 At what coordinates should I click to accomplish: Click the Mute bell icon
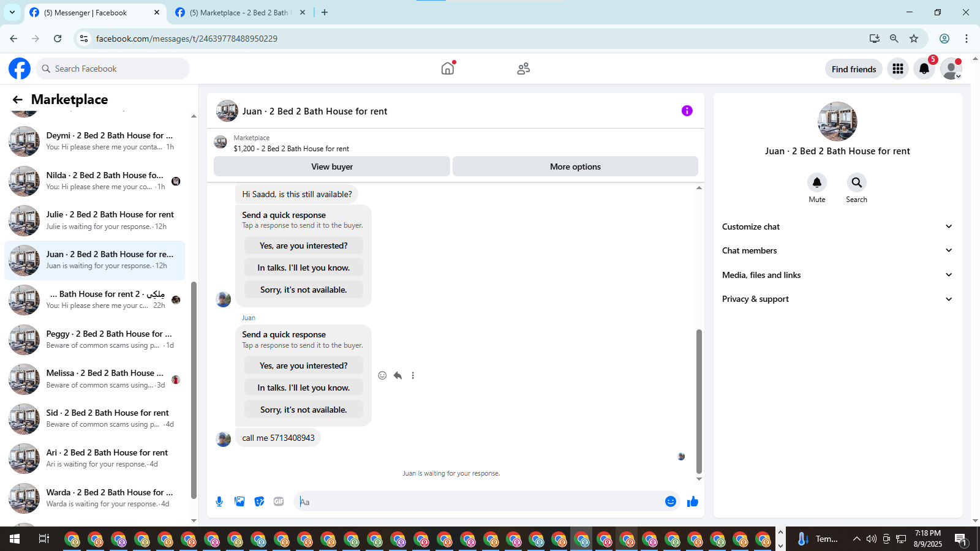pyautogui.click(x=817, y=182)
